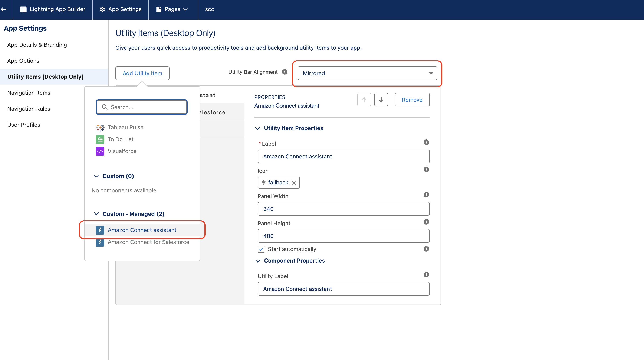The width and height of the screenshot is (644, 360).
Task: Click the Utility Bar Alignment info icon
Action: click(285, 72)
